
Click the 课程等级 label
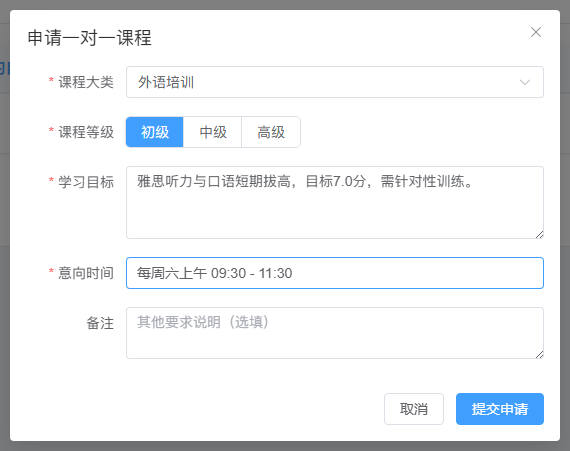pyautogui.click(x=86, y=132)
